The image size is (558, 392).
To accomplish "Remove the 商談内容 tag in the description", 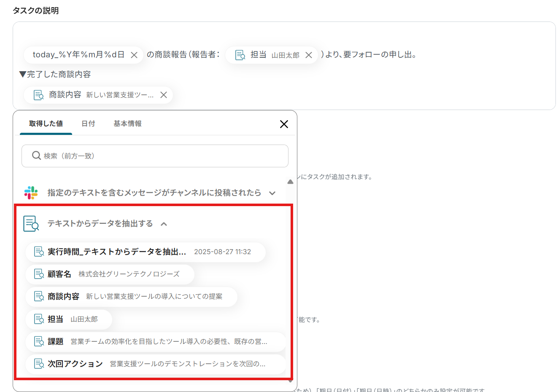I will click(164, 95).
